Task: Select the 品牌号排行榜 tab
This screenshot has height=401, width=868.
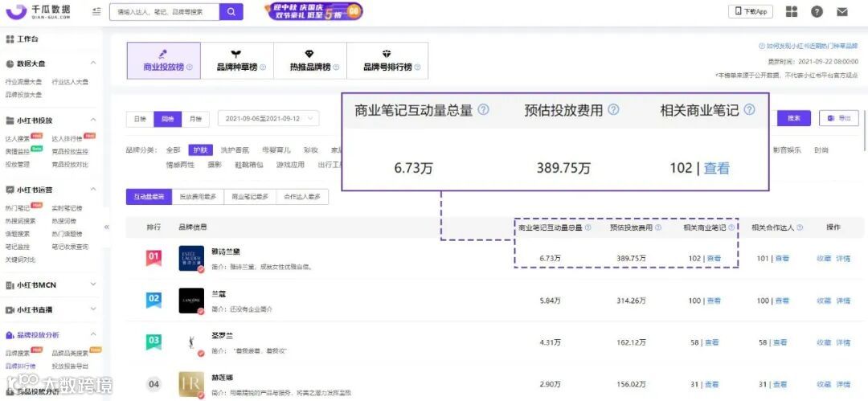Action: click(387, 61)
